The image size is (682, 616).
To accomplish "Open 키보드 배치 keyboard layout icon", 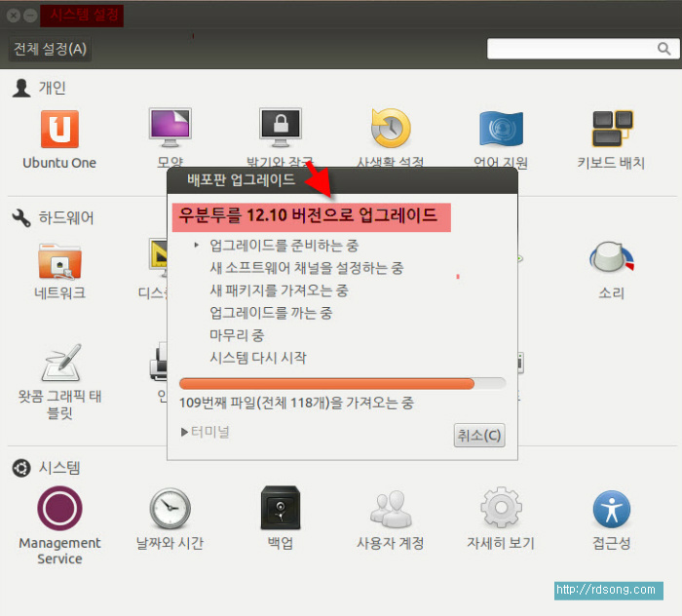I will (x=612, y=130).
